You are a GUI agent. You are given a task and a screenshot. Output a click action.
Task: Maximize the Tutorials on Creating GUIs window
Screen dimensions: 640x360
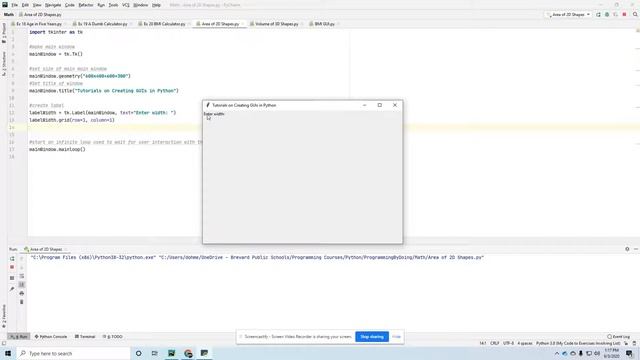tap(380, 105)
